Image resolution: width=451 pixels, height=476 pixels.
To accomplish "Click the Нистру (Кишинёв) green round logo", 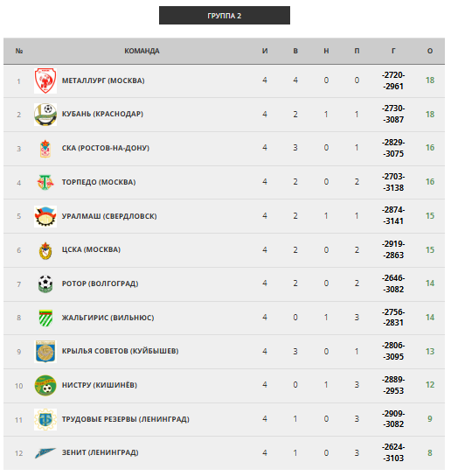I will (45, 385).
